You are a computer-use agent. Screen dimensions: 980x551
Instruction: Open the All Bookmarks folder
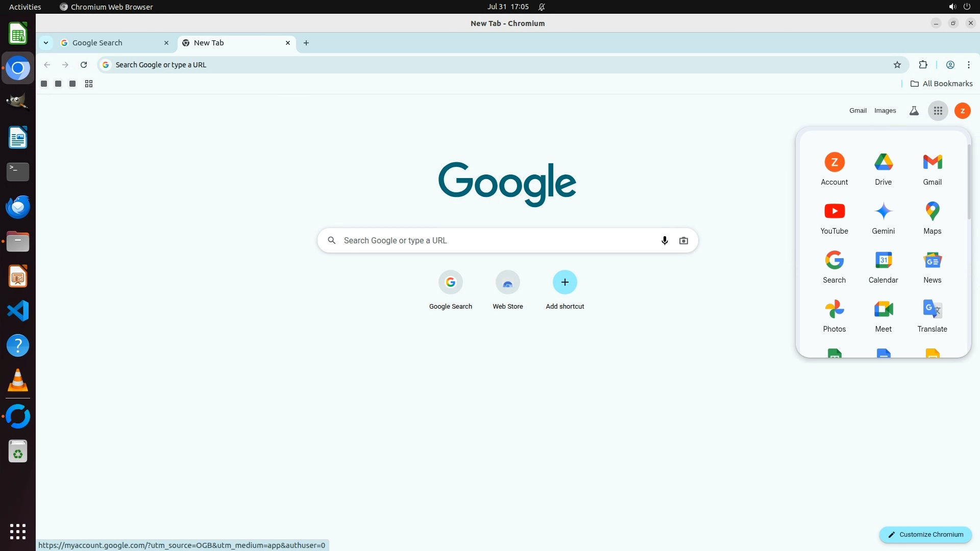(x=941, y=84)
